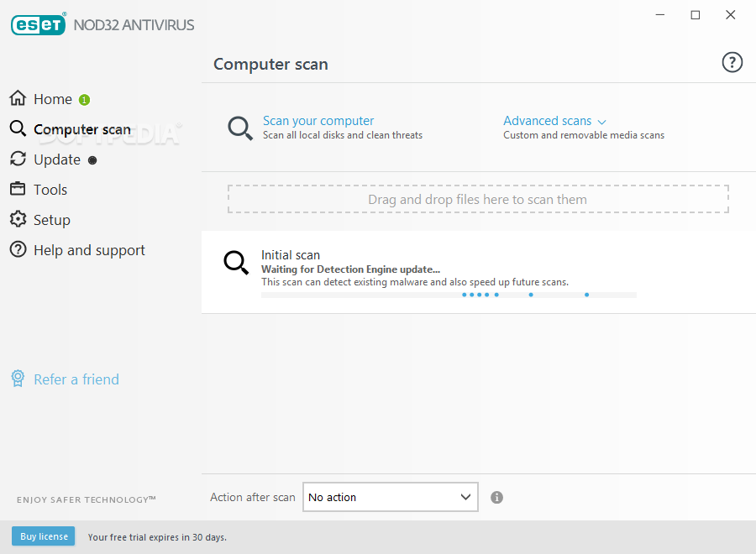Click the Initial scan progress bar
The image size is (756, 554).
pyautogui.click(x=449, y=295)
